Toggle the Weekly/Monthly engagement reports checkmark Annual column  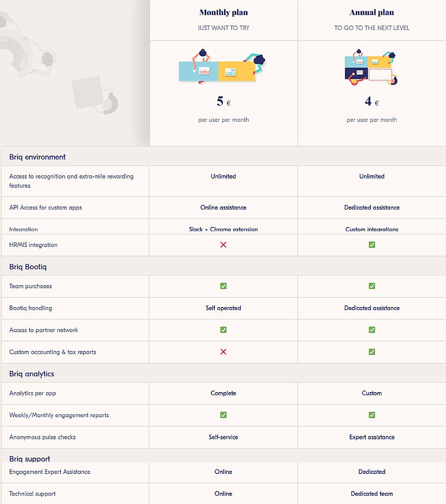[x=371, y=415]
